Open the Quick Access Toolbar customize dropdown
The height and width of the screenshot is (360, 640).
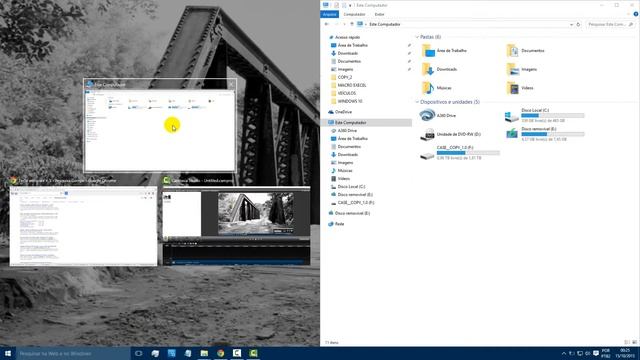[350, 5]
